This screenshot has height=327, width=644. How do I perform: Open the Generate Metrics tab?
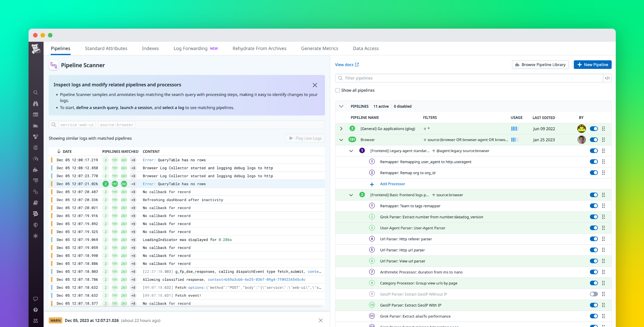(319, 48)
